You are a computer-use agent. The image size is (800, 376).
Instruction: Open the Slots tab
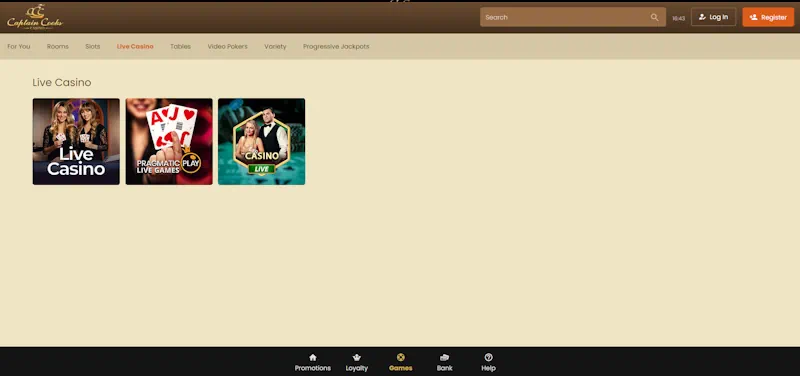93,46
